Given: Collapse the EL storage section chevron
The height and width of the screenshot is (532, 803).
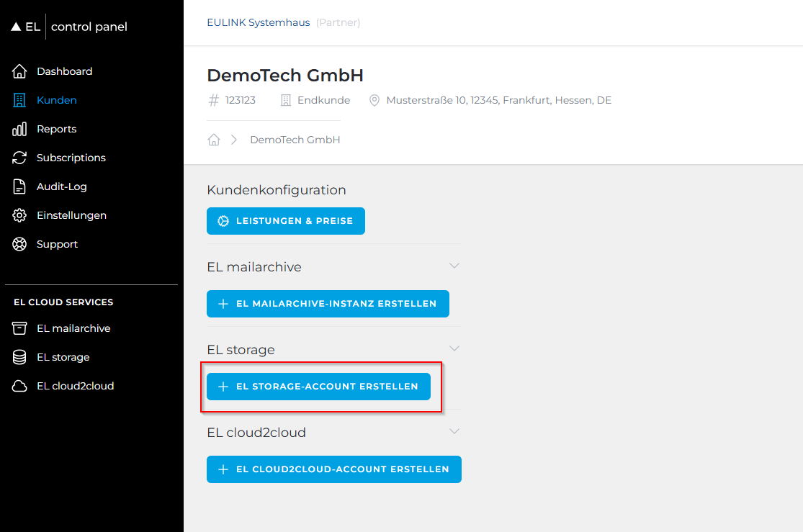Looking at the screenshot, I should coord(454,348).
